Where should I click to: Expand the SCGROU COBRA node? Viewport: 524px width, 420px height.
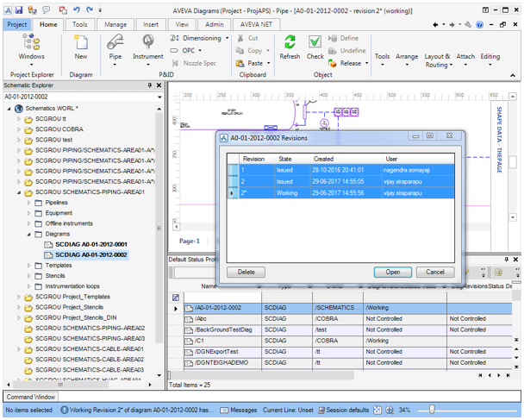19,129
